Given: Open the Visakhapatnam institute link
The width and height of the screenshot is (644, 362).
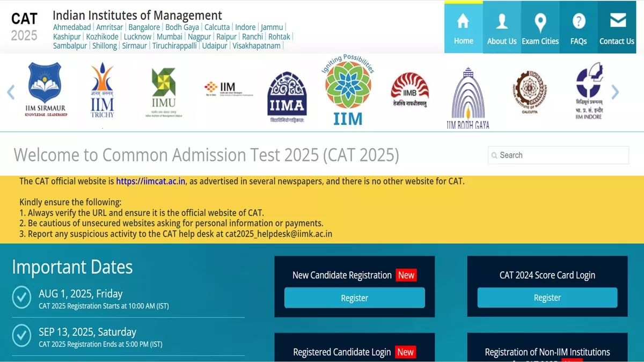Looking at the screenshot, I should [x=257, y=46].
